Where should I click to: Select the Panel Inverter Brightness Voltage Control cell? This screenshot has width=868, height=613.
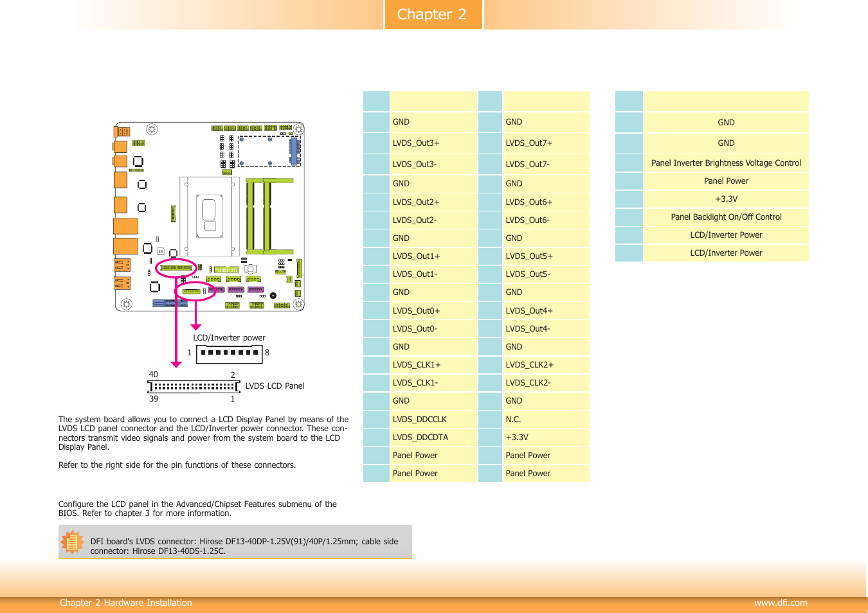[x=727, y=163]
